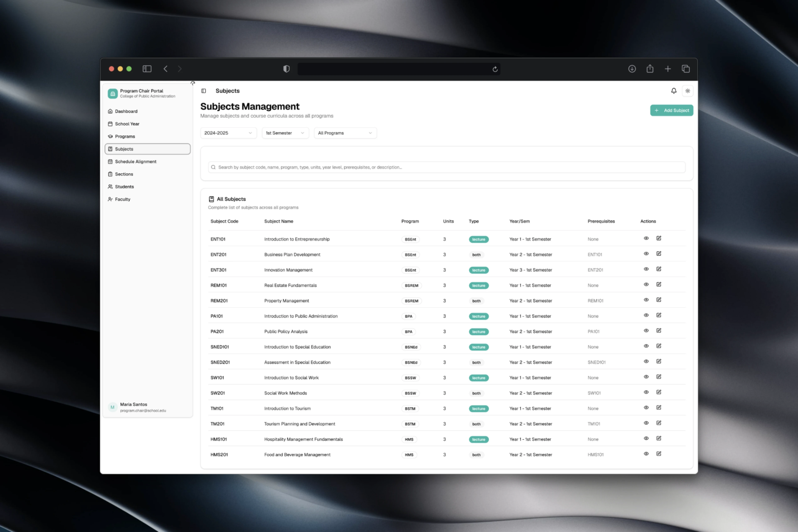Screen dimensions: 798x532
Task: Click browser back arrow
Action: [x=165, y=69]
